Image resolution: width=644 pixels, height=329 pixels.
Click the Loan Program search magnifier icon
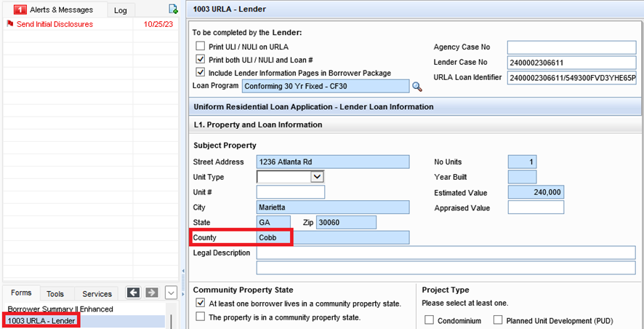pos(417,87)
